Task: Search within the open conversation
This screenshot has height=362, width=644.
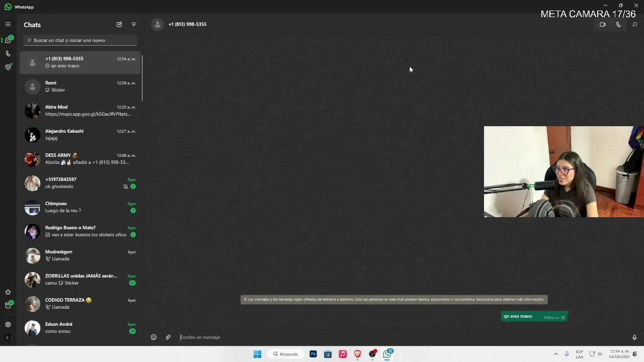Action: [634, 24]
